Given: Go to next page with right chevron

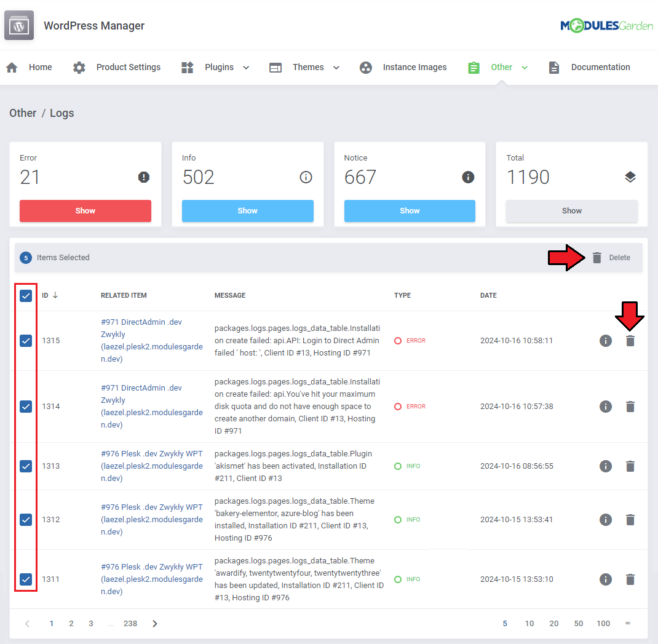Looking at the screenshot, I should point(155,624).
